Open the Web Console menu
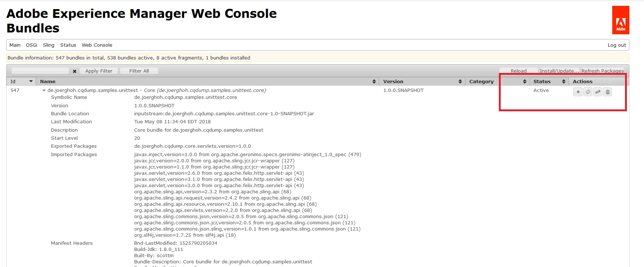The width and height of the screenshot is (644, 267). [97, 45]
